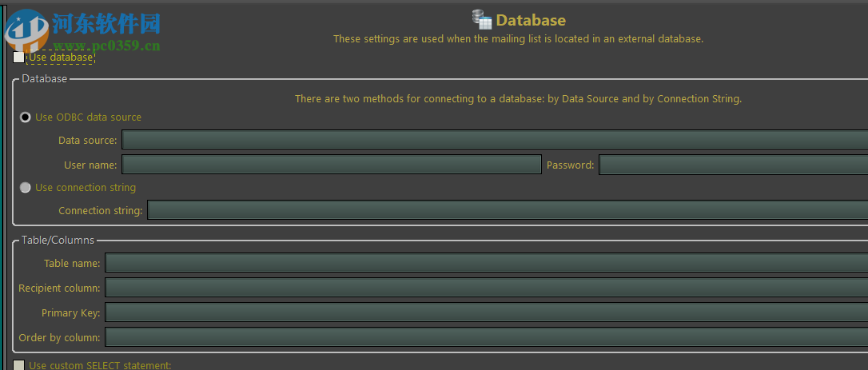Screen dimensions: 868x370
Task: Focus the User name text box
Action: click(x=331, y=165)
